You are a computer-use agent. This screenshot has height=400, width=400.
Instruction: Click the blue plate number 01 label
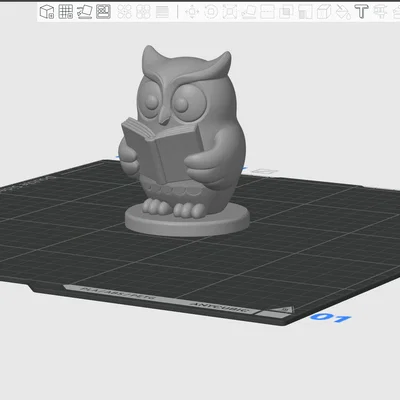pyautogui.click(x=330, y=317)
